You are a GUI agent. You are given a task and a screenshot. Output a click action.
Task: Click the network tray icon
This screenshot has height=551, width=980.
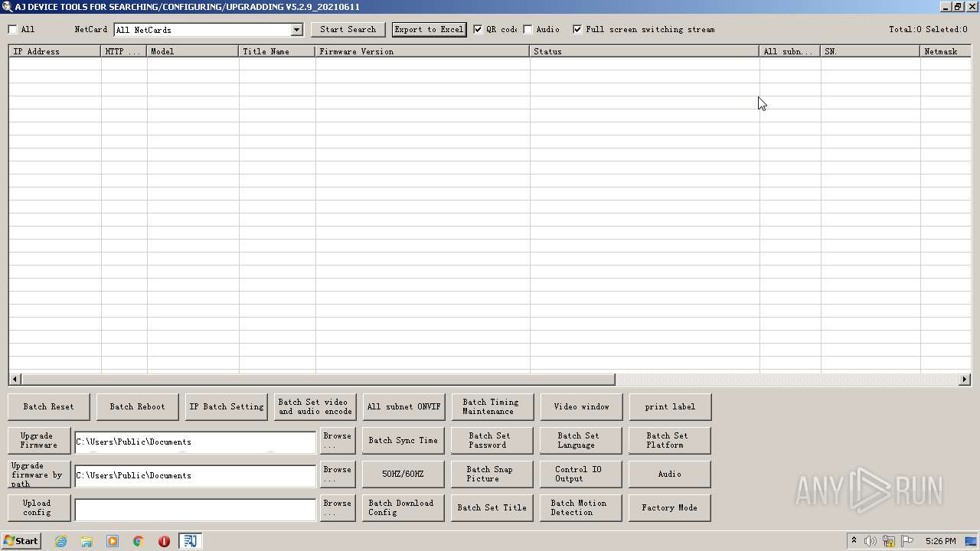tap(889, 541)
